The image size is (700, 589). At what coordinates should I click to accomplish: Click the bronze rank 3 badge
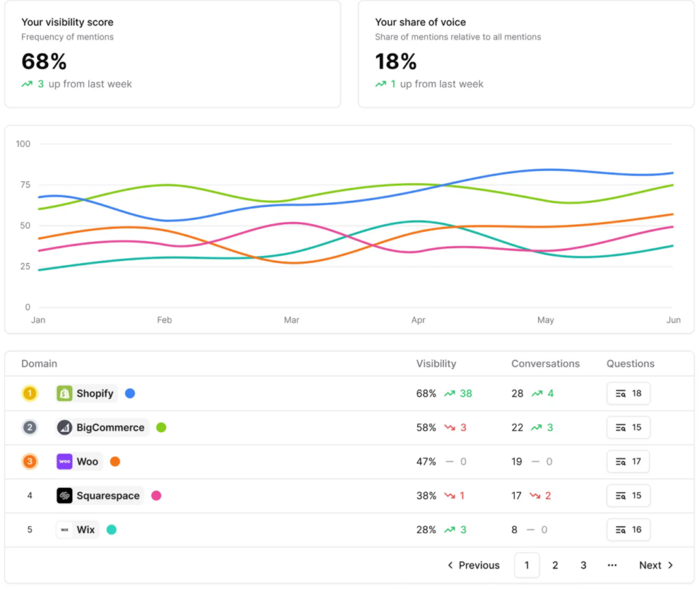click(29, 462)
